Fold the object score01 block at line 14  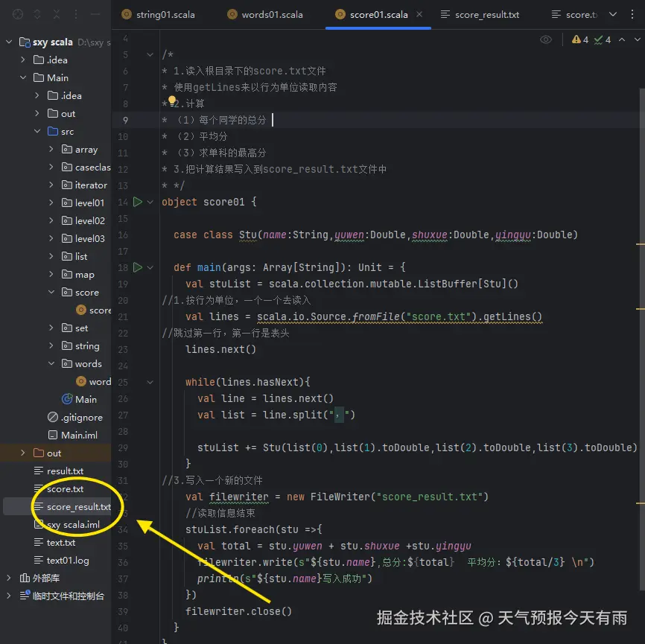[150, 202]
